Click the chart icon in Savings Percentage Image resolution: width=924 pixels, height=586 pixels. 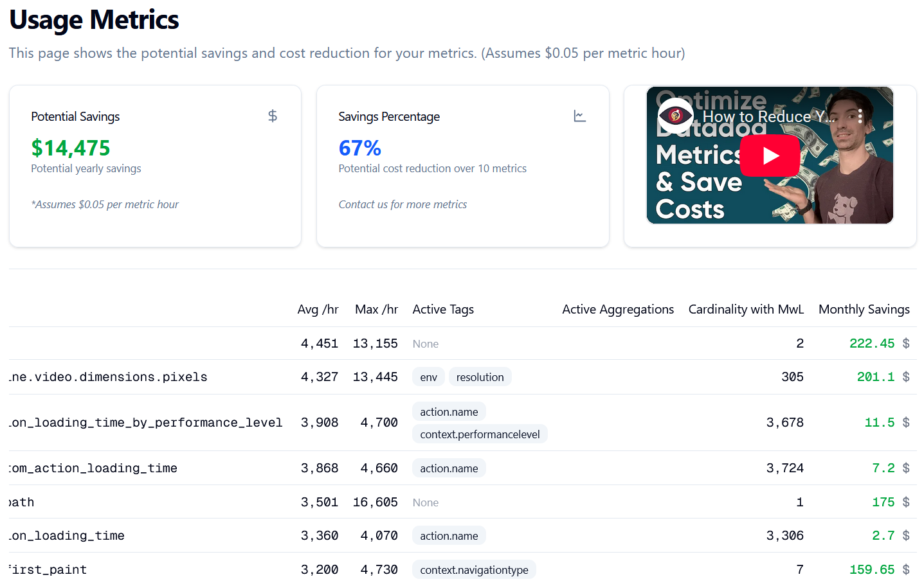click(579, 116)
